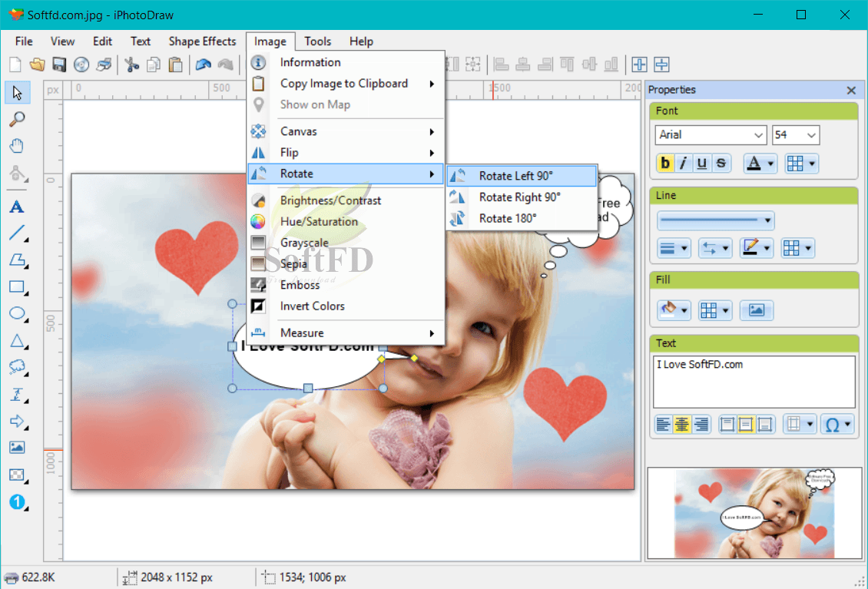Open a file with folder icon

(37, 65)
